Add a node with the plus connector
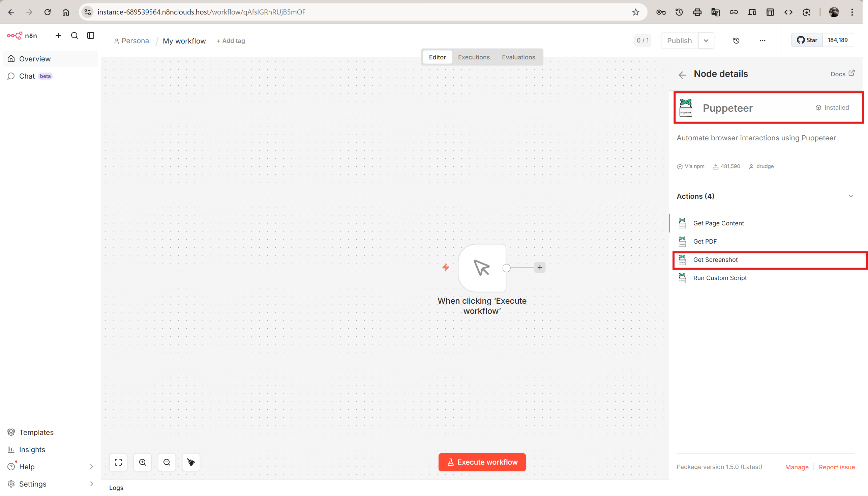The height and width of the screenshot is (496, 868). click(540, 268)
